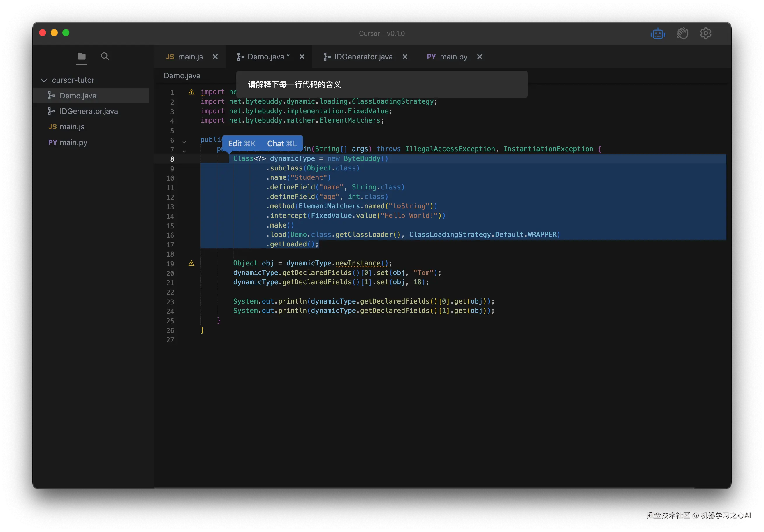Image resolution: width=764 pixels, height=532 pixels.
Task: Fold the main method at line 7
Action: click(184, 152)
